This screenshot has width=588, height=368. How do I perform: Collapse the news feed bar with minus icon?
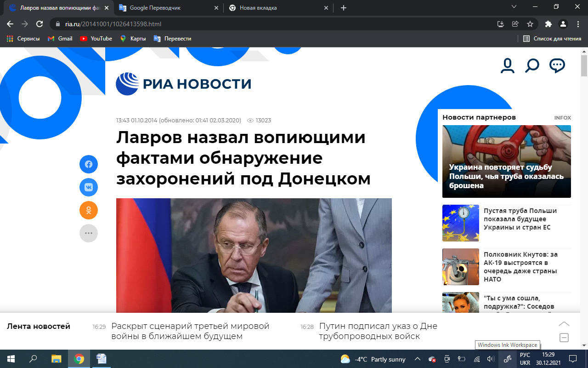[564, 338]
